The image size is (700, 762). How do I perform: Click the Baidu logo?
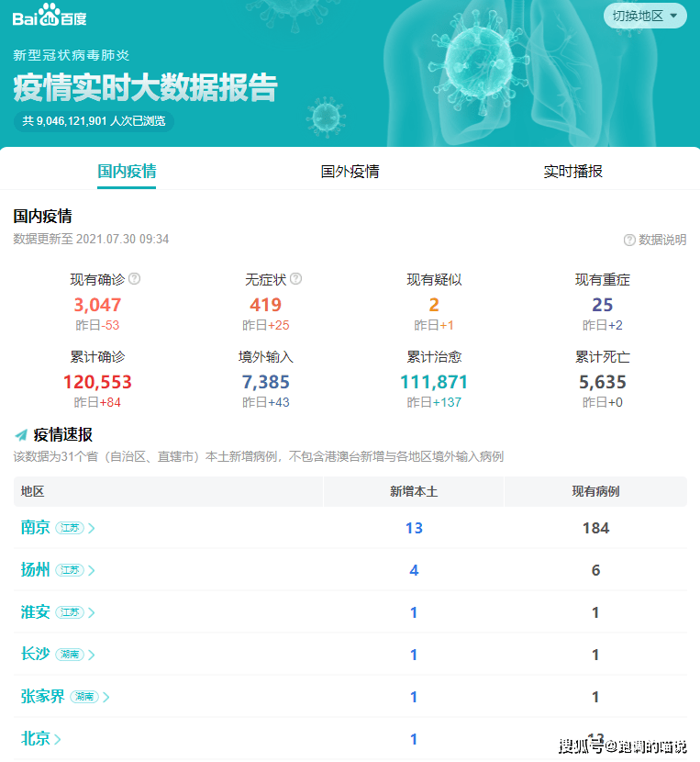[x=50, y=17]
